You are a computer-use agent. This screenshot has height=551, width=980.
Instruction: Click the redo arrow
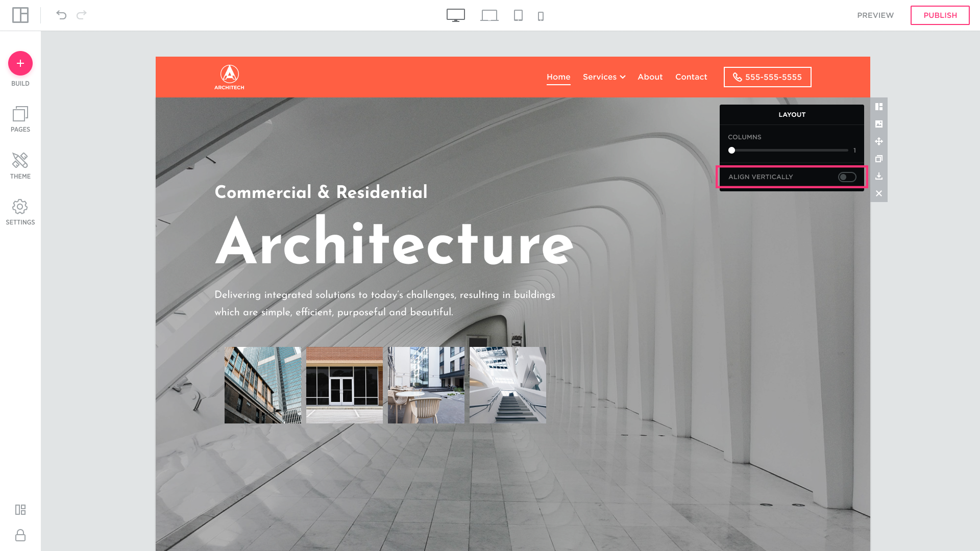[x=81, y=15]
